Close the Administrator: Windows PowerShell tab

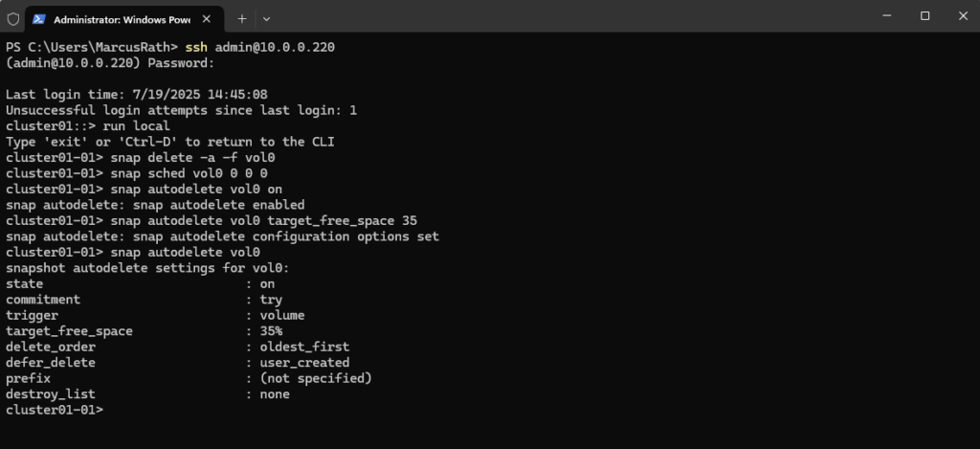point(207,19)
